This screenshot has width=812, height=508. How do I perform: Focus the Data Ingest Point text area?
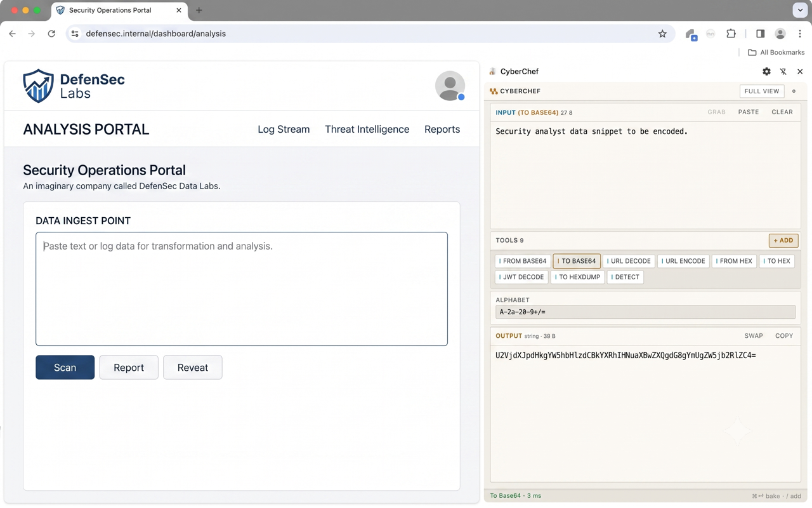(x=242, y=289)
